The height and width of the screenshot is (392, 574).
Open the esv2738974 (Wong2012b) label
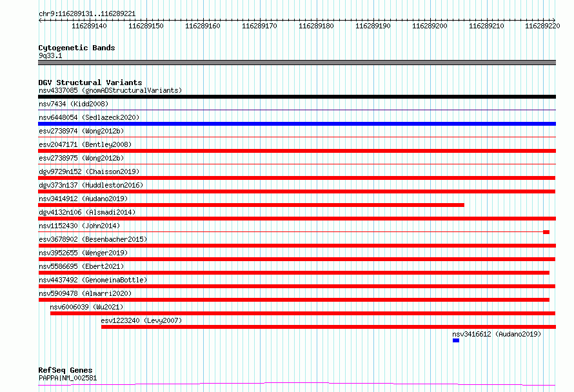point(81,131)
